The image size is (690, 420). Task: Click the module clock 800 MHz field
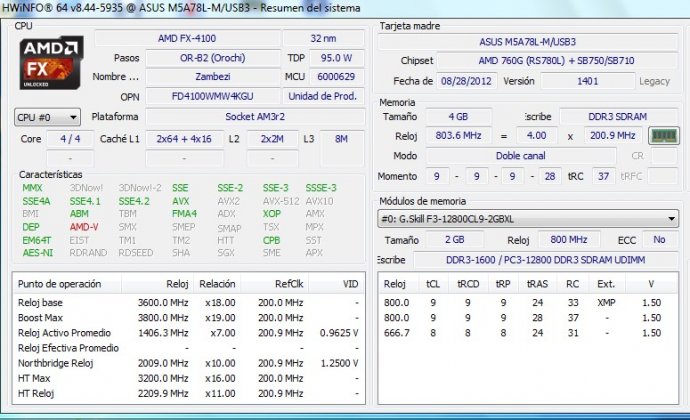pyautogui.click(x=569, y=240)
